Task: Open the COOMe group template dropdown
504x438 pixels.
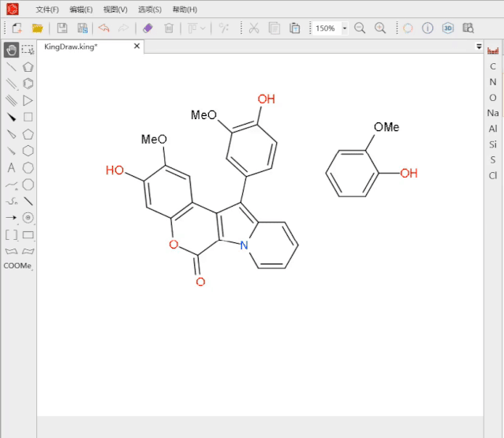Action: pos(18,266)
